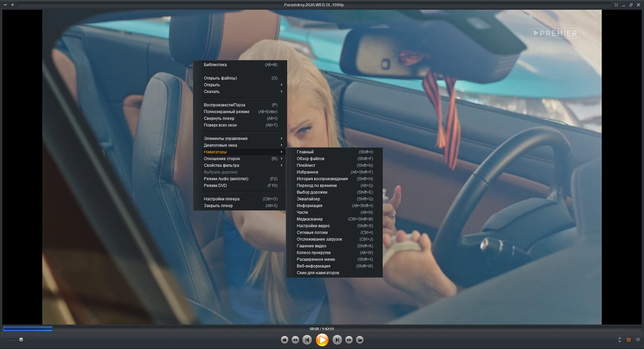Select Гашение видео entry
Viewport: 644px width, 349px height.
(x=334, y=246)
